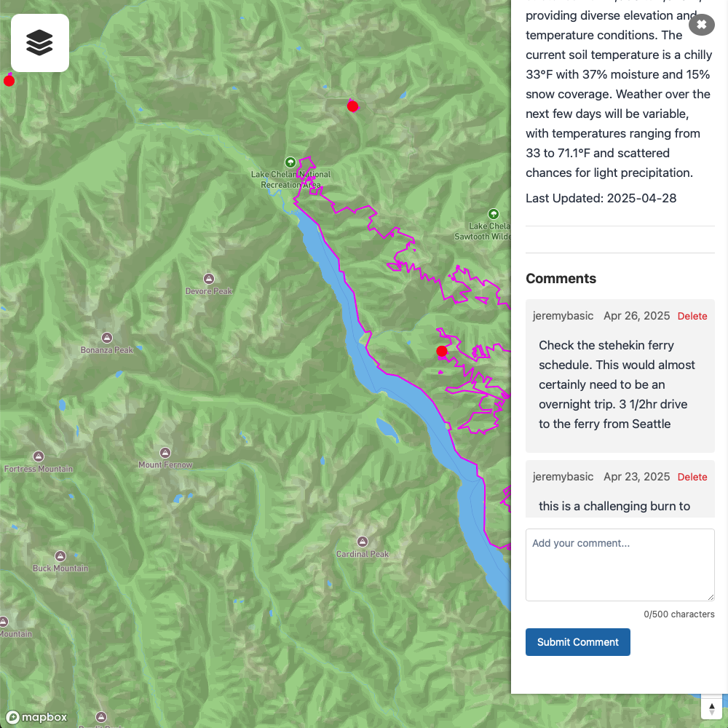728x728 pixels.
Task: Click the Lake Chelan Sawtooth Wilderness icon
Action: 494,214
